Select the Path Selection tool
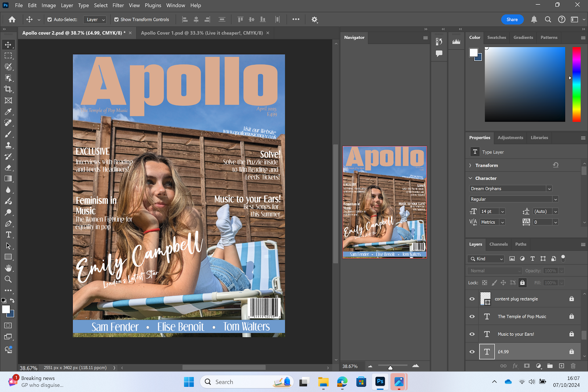The width and height of the screenshot is (588, 392). [x=8, y=246]
